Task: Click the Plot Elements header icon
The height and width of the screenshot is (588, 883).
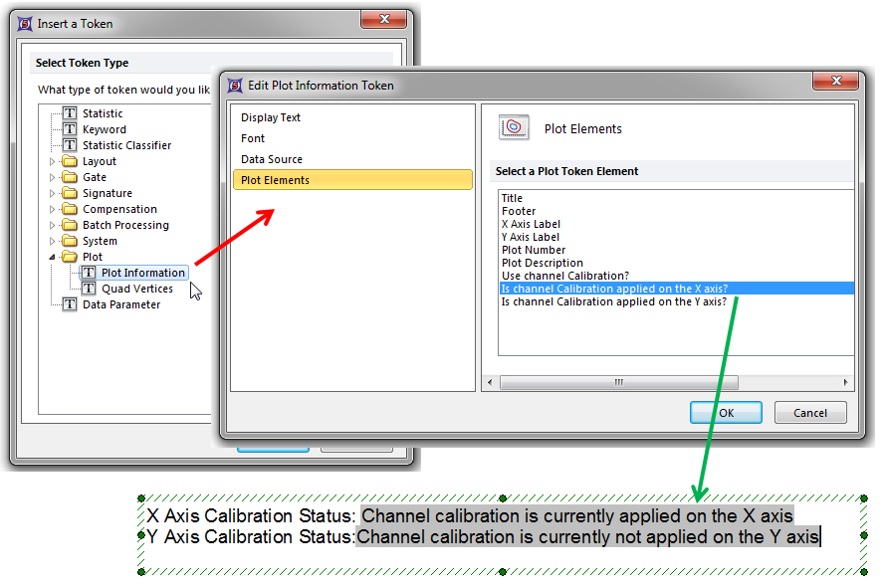Action: coord(514,128)
